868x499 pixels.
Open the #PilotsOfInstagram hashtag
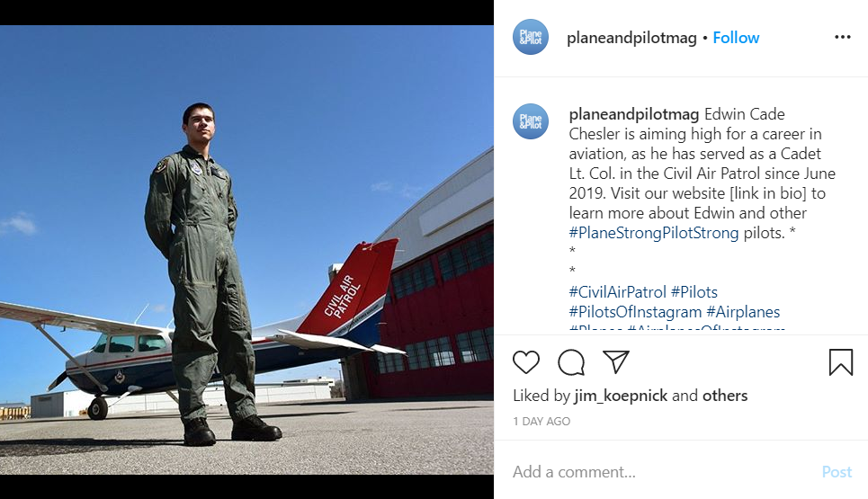[x=635, y=312]
